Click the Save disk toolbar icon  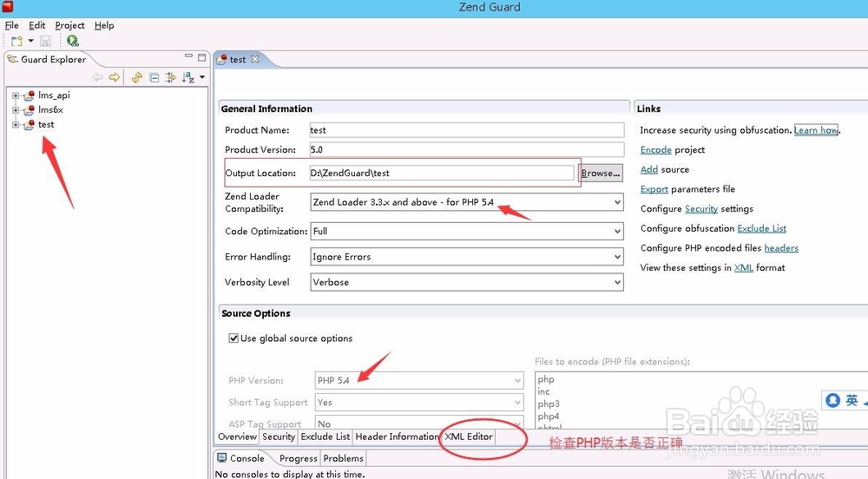coord(45,41)
